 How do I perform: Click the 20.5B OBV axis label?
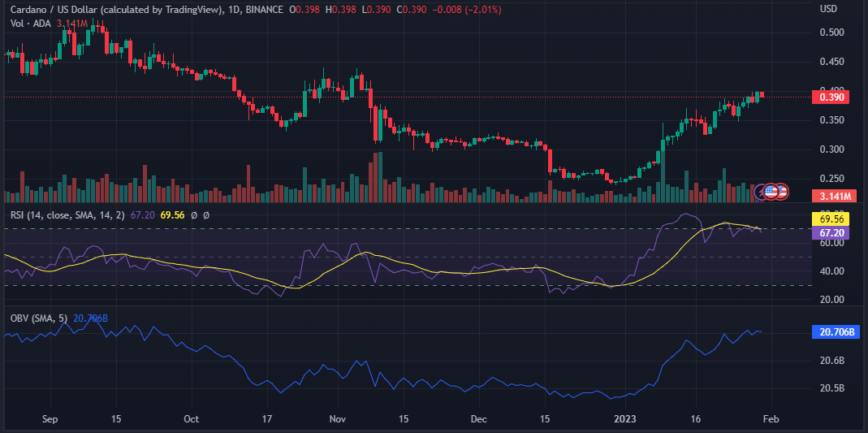pos(832,388)
